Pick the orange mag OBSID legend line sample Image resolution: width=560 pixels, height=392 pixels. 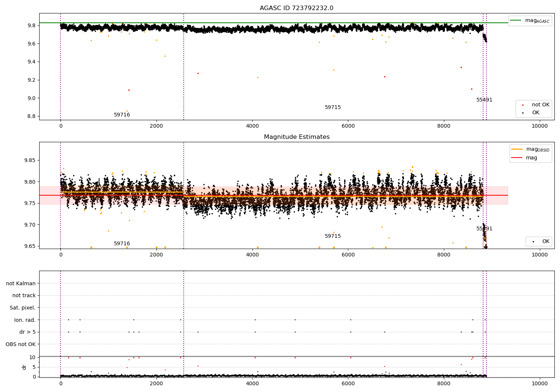(x=517, y=149)
